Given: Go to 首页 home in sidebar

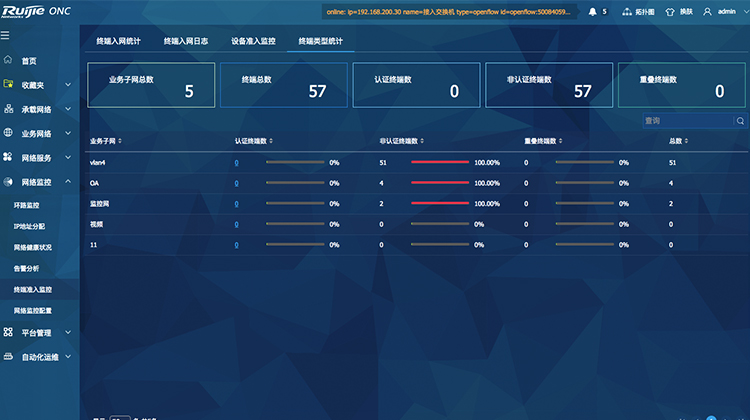Looking at the screenshot, I should [30, 61].
